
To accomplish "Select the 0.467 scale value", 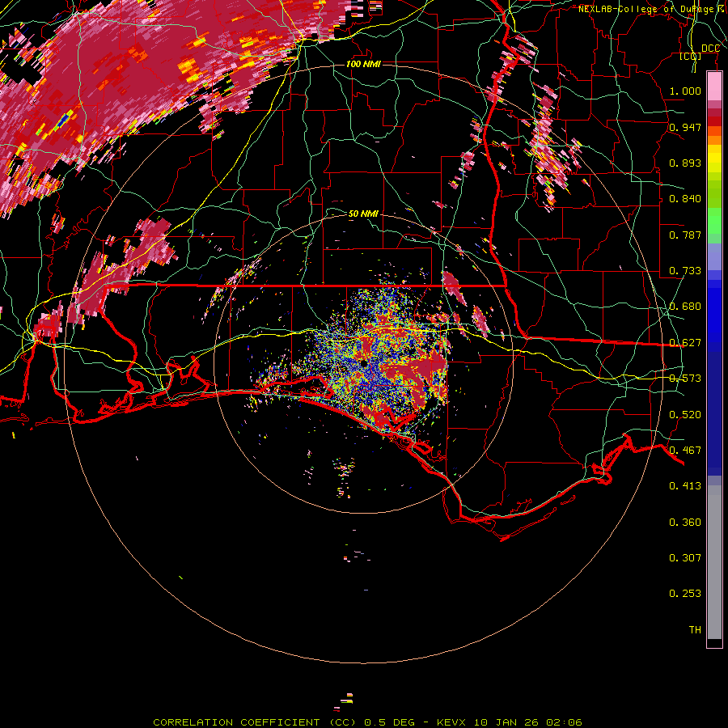I will click(x=685, y=451).
